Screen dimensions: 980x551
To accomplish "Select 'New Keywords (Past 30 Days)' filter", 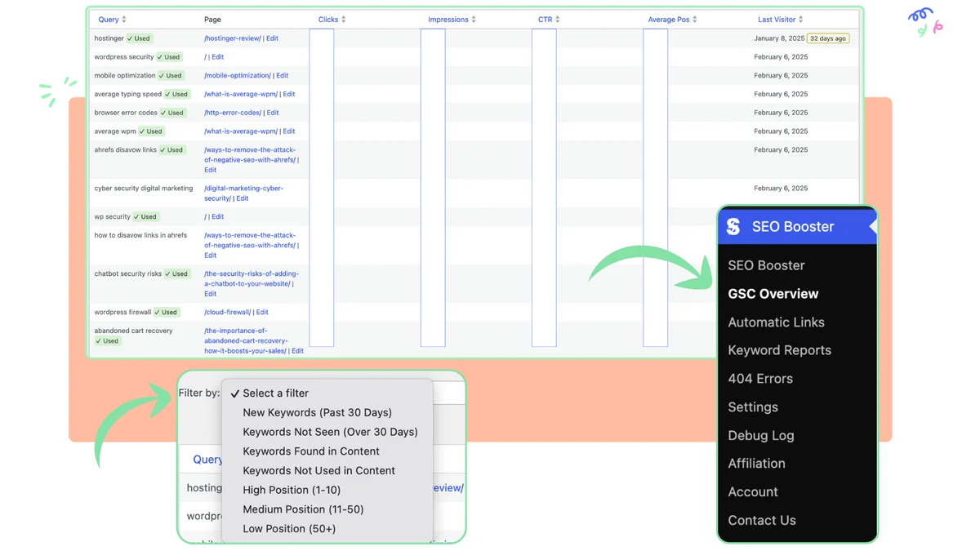I will pos(317,412).
